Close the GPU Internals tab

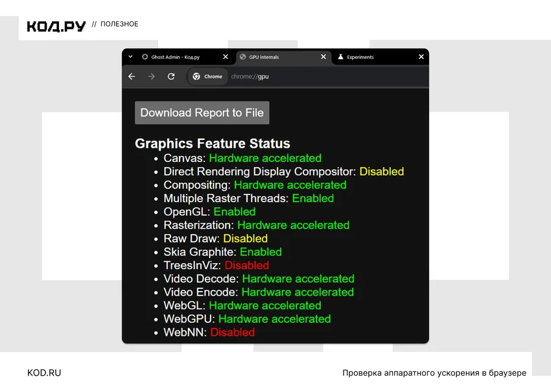323,56
